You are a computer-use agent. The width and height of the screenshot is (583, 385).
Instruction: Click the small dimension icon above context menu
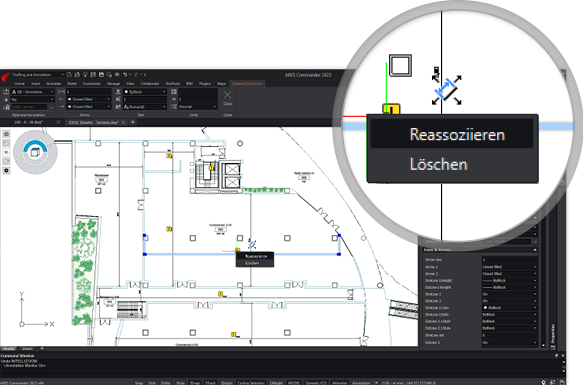pyautogui.click(x=252, y=244)
